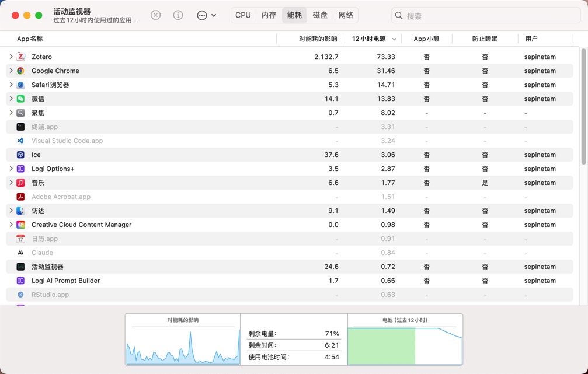Click the 微信 green icon
The image size is (588, 374).
(x=20, y=99)
